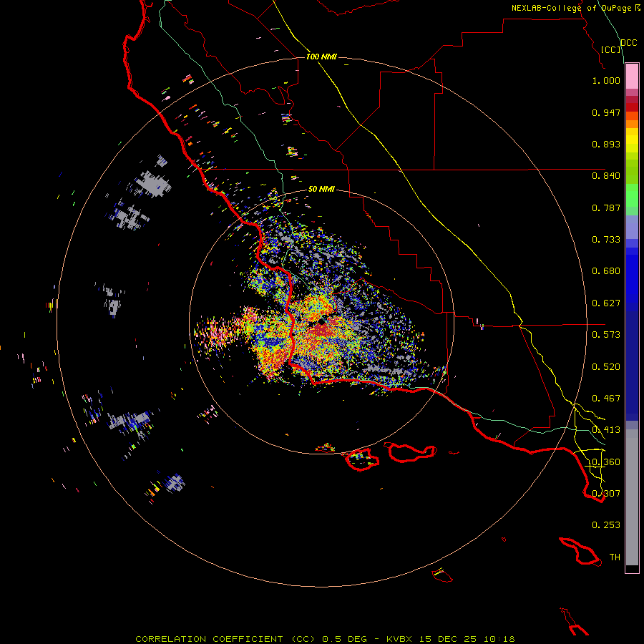
Task: Click the 0.360 legend value
Action: tap(606, 462)
